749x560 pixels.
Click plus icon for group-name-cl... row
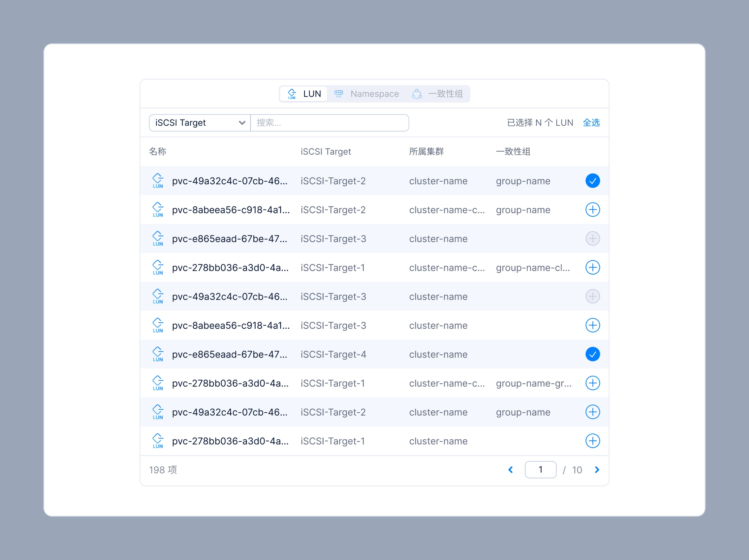click(592, 268)
